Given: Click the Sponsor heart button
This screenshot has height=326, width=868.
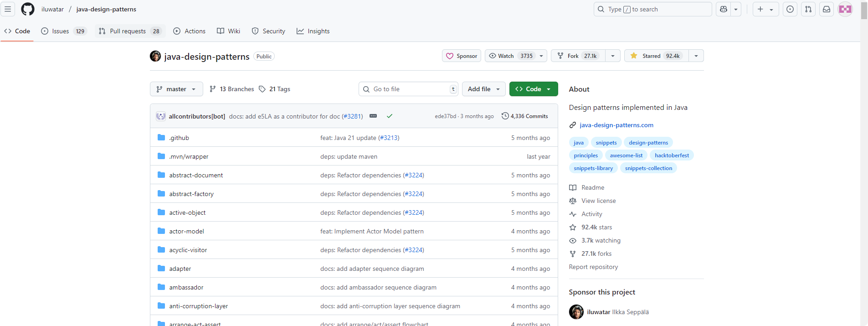Looking at the screenshot, I should 462,56.
